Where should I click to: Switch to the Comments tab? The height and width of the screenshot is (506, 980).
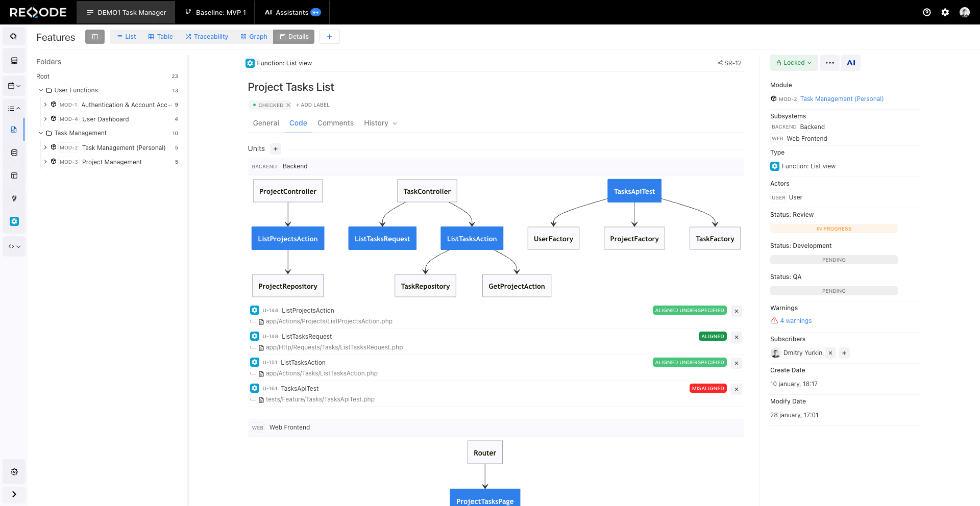(x=335, y=123)
